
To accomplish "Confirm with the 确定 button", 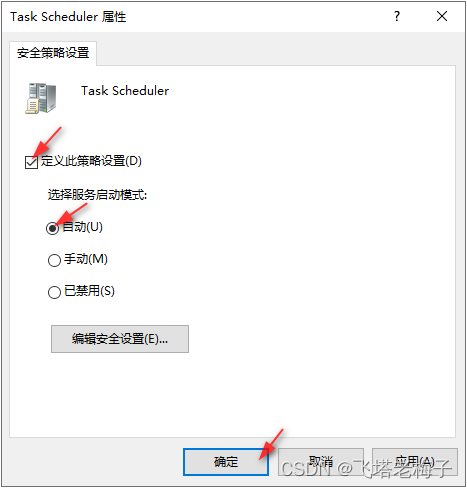I will 226,462.
